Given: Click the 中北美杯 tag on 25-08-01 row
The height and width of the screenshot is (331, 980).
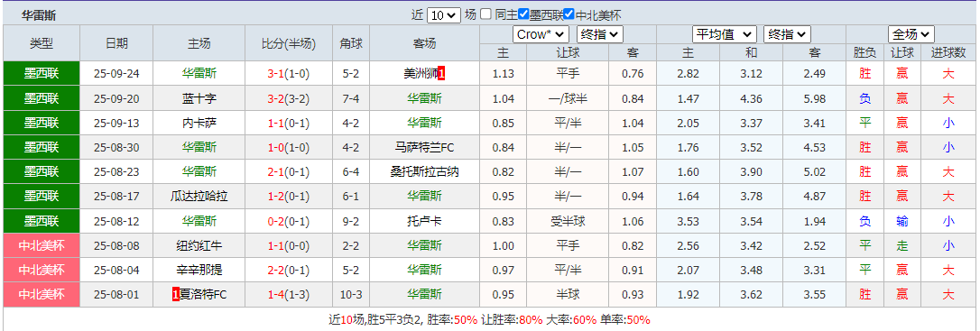Looking at the screenshot, I should tap(42, 295).
